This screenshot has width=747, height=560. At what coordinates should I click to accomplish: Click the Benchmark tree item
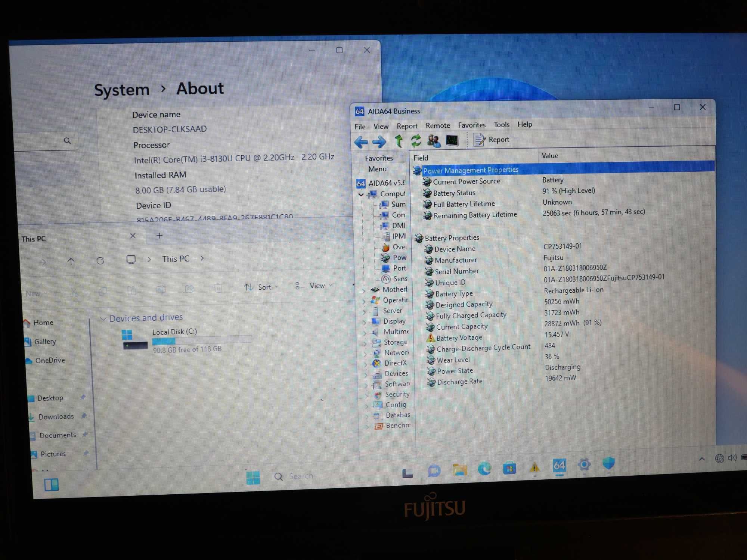click(392, 426)
